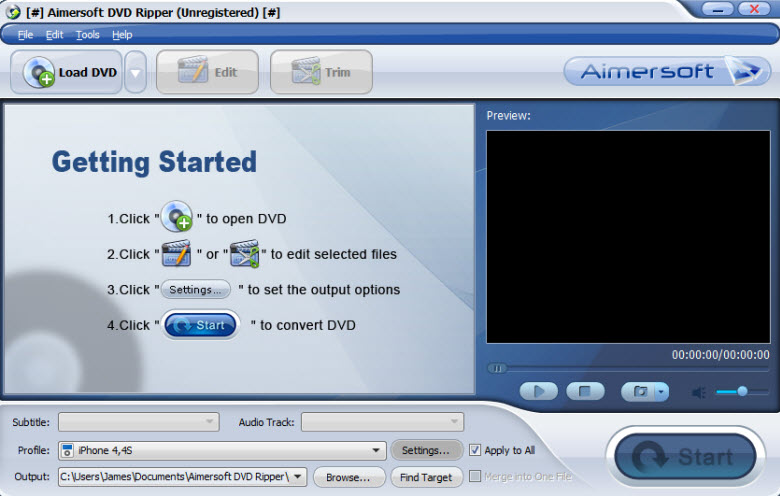Click the Load DVD button
The width and height of the screenshot is (780, 496).
(66, 72)
